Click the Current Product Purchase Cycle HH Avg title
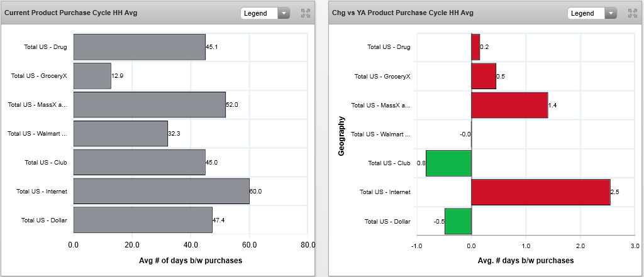Screen dimensions: 644x277 click(x=70, y=13)
